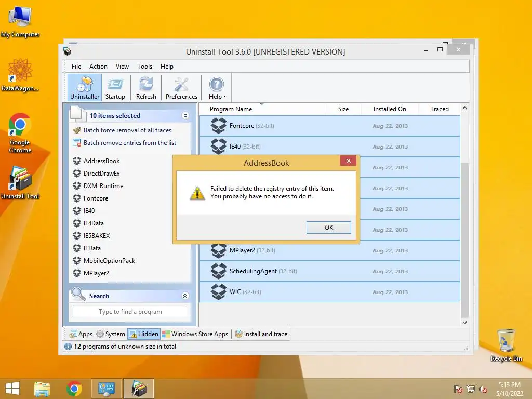Sort by Installed On column header
Image resolution: width=532 pixels, height=399 pixels.
(x=390, y=109)
